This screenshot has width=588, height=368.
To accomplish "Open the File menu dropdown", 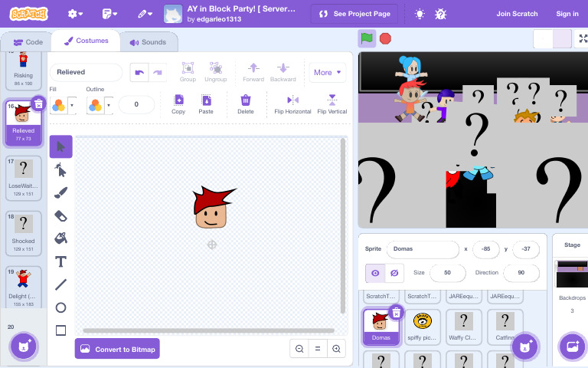I will click(x=109, y=14).
